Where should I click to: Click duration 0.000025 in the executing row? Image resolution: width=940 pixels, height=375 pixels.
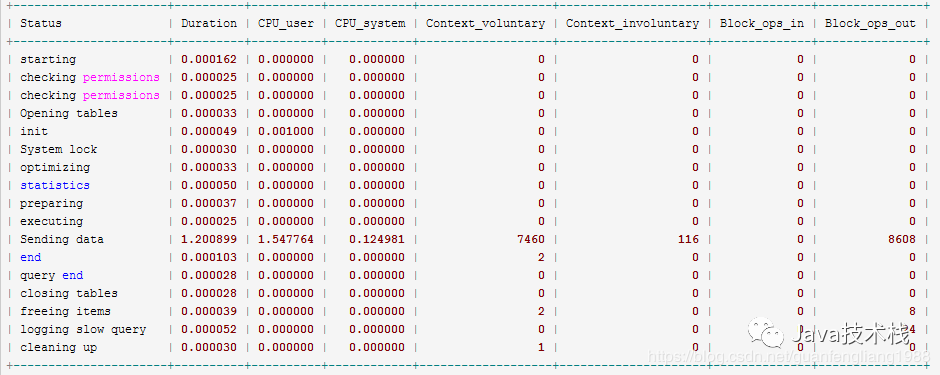[209, 221]
